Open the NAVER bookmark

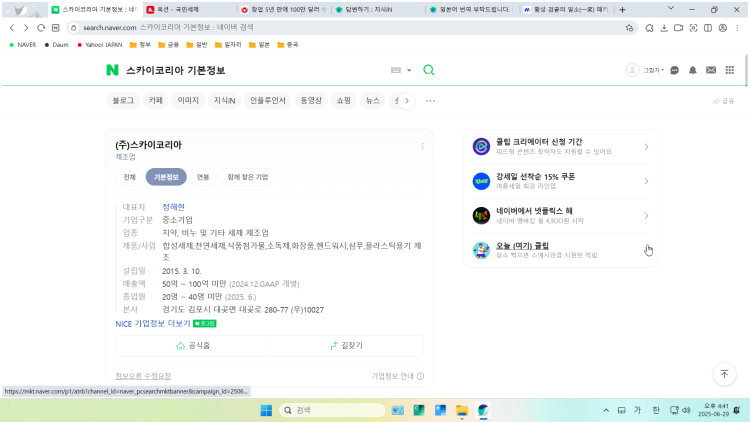22,44
